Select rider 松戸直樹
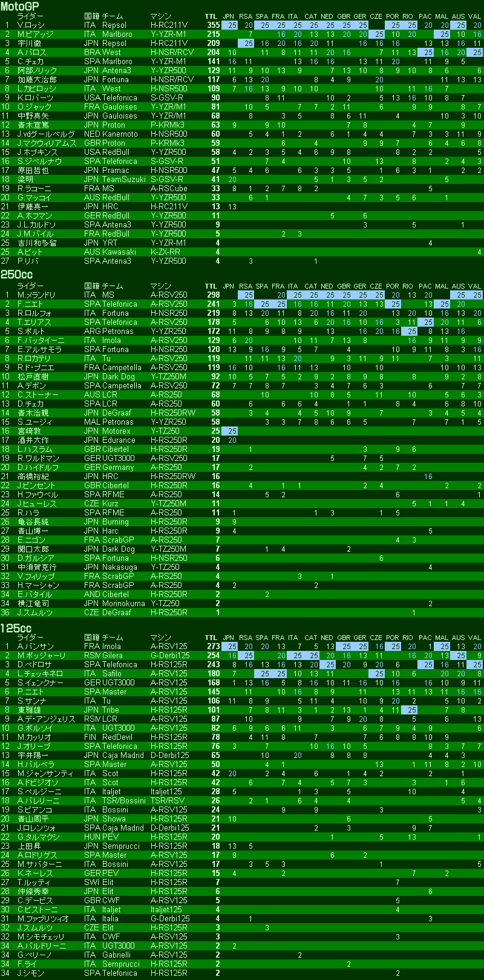484x980 pixels. 33,377
